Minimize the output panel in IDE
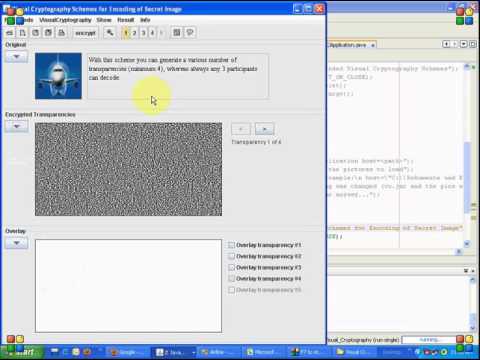 click(x=466, y=271)
